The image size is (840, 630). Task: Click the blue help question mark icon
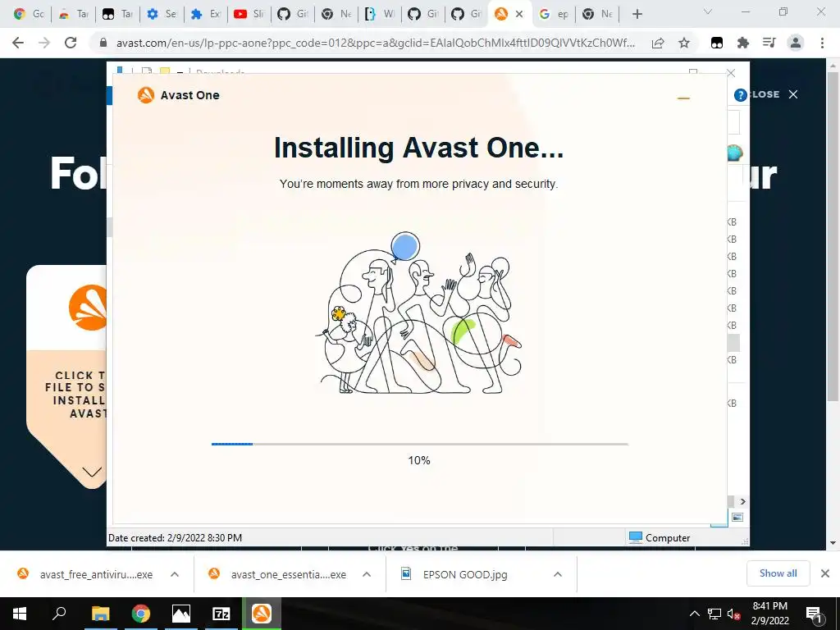click(741, 95)
